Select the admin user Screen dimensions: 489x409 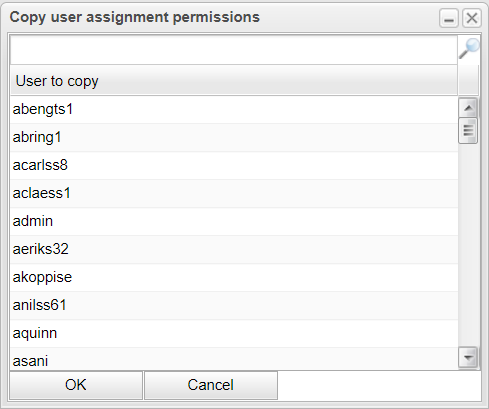(x=234, y=221)
